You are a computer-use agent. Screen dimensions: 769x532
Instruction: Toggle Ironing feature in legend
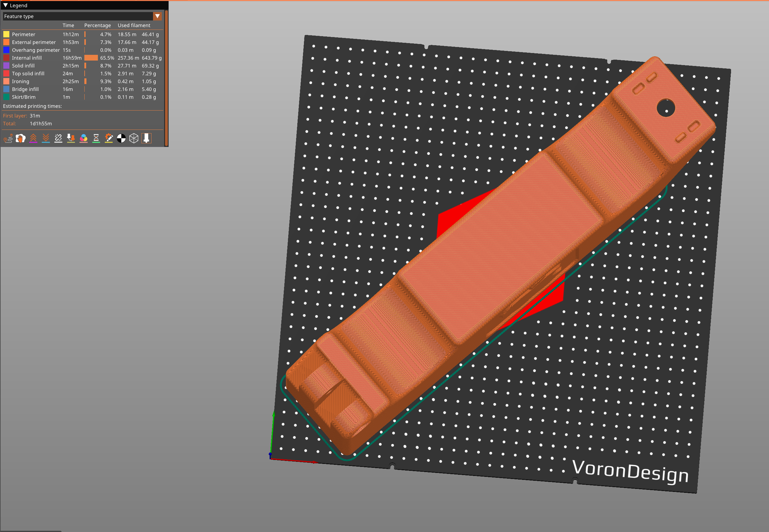coord(20,81)
